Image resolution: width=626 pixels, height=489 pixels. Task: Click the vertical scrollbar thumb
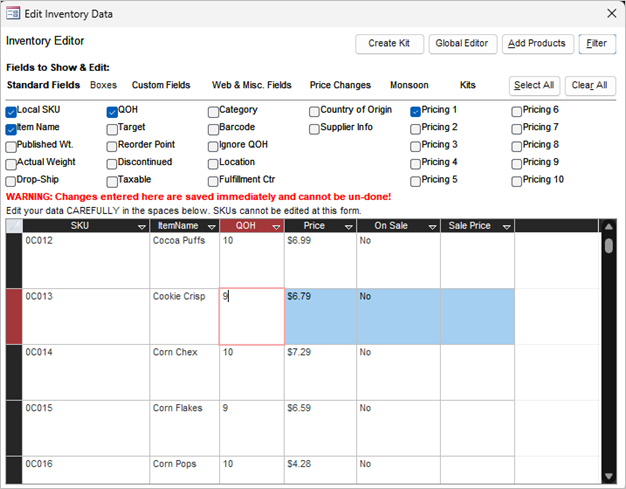[609, 245]
